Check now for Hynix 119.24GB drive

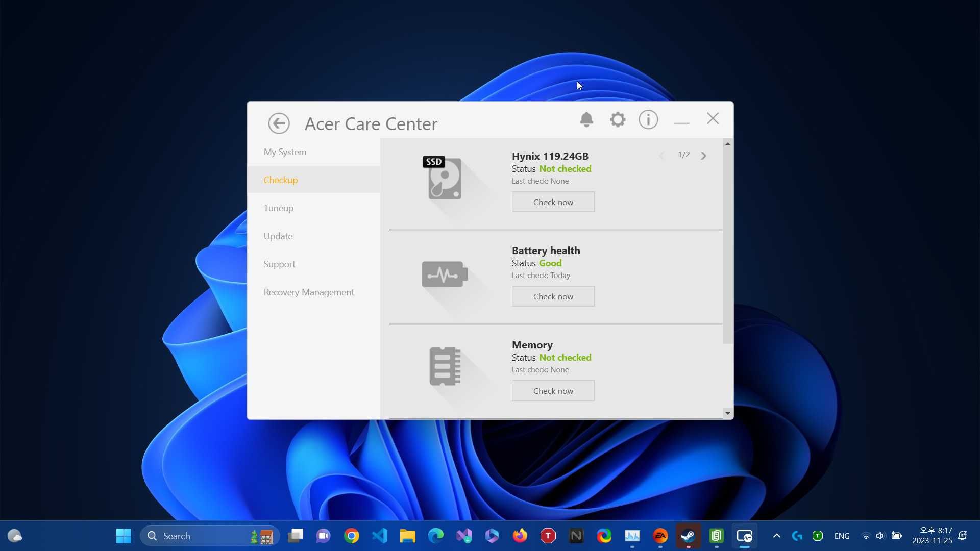[553, 202]
